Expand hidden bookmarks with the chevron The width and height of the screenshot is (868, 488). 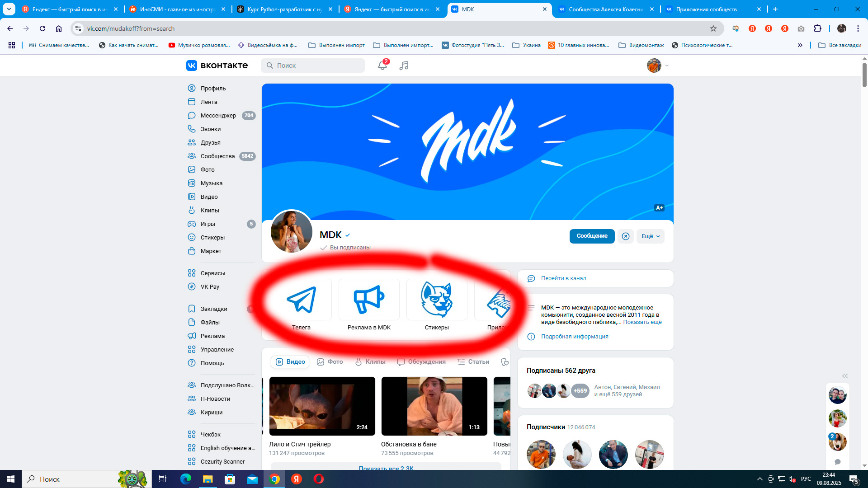pos(800,45)
